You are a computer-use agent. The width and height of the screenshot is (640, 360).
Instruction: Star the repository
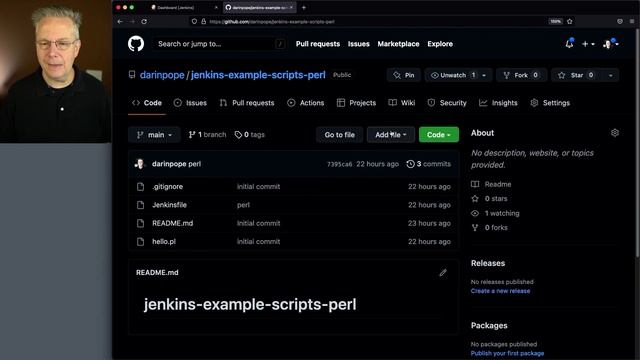[577, 75]
